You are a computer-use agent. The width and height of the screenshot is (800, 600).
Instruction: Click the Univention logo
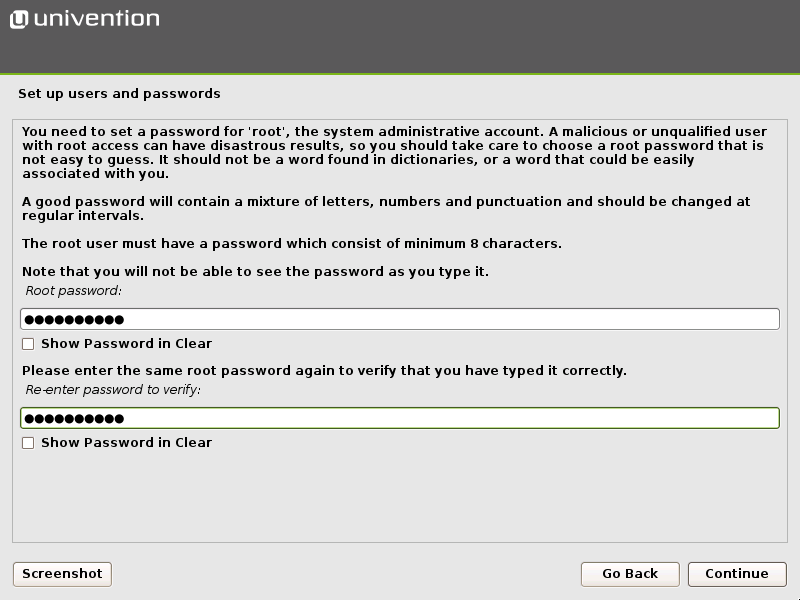tap(85, 17)
